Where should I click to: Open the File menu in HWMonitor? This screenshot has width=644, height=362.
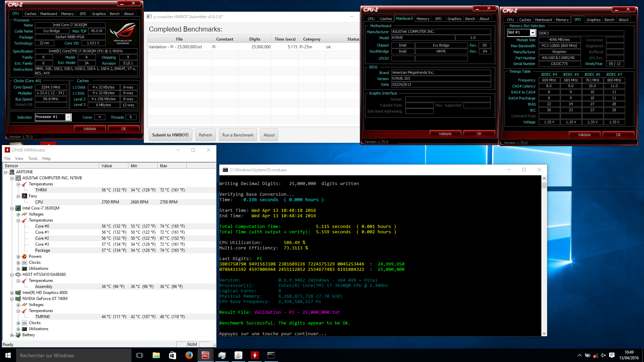7,159
